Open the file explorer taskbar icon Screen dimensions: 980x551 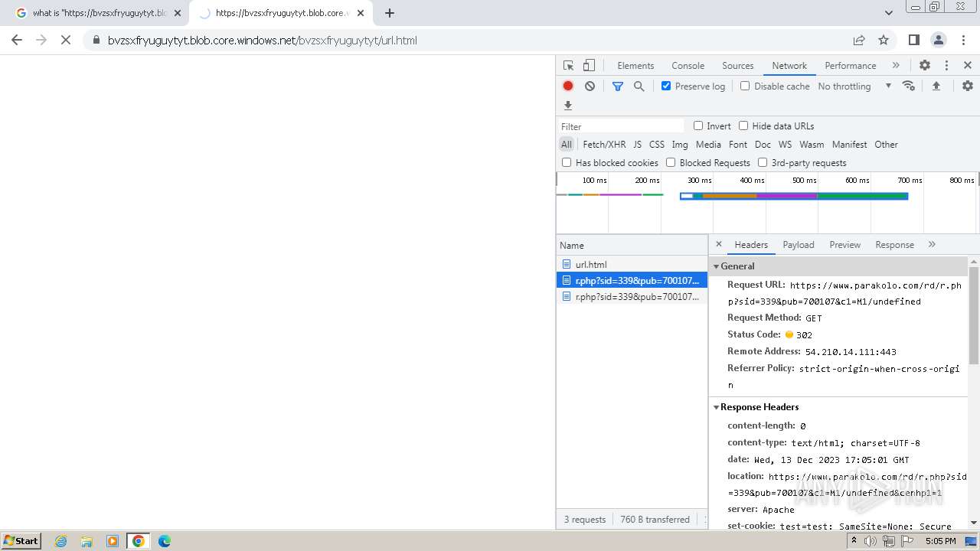tap(87, 541)
